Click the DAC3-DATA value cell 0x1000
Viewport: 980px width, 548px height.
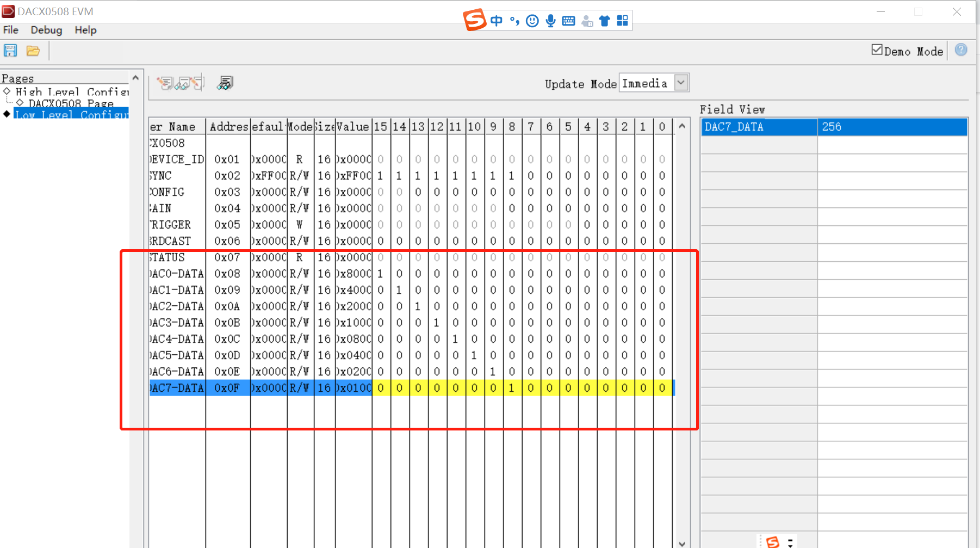[353, 323]
